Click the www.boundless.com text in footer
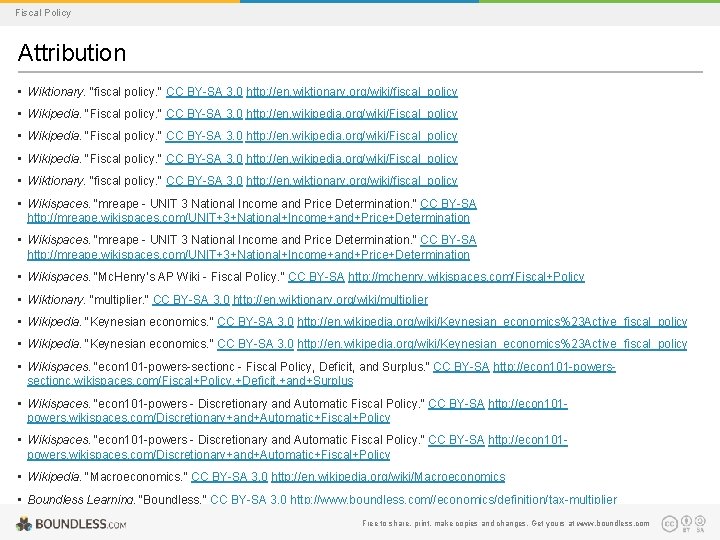The width and height of the screenshot is (720, 540). click(613, 523)
